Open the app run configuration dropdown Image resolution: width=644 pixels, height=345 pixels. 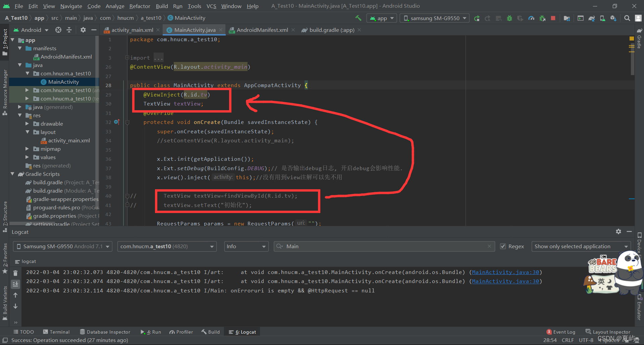(382, 18)
